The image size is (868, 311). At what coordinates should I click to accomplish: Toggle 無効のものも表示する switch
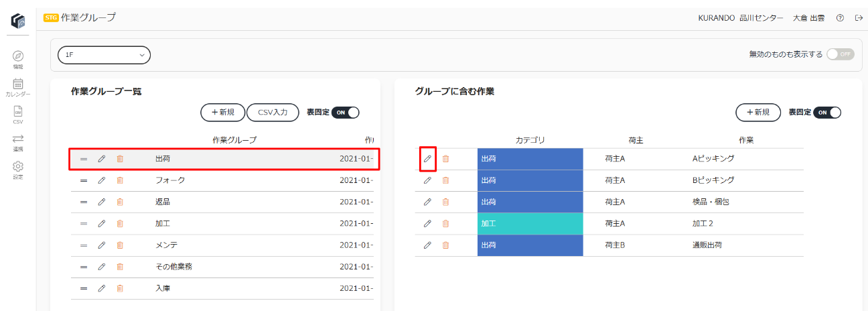841,54
